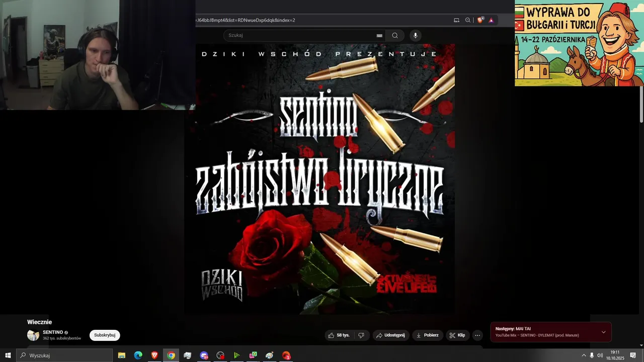Click the Brave Rewards triangle icon
This screenshot has height=362, width=644.
point(491,20)
